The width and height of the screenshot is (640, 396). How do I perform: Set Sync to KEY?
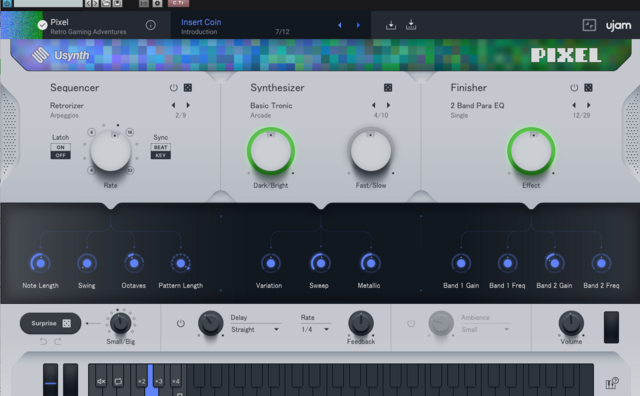pos(160,155)
